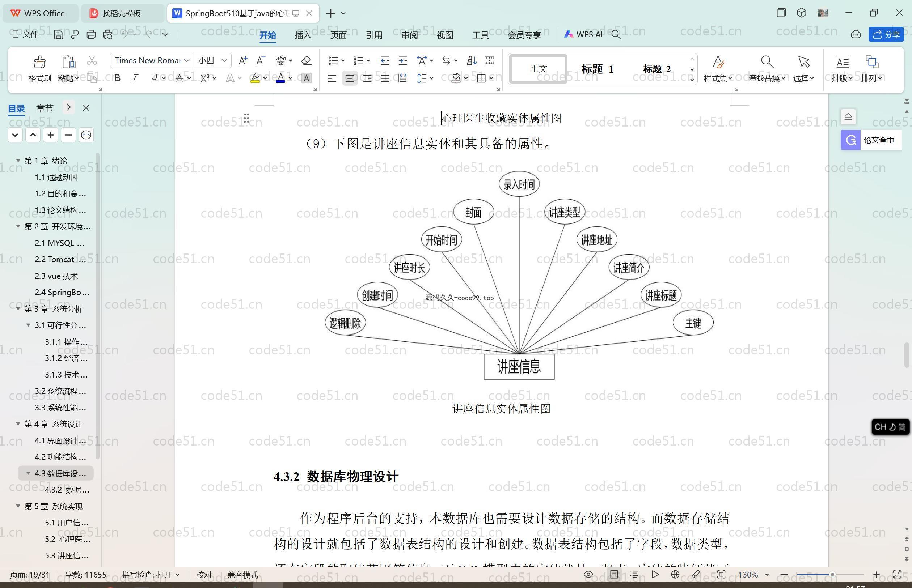Viewport: 912px width, 588px height.
Task: Open Find and Replace (查找替换) magnifier
Action: [x=767, y=61]
